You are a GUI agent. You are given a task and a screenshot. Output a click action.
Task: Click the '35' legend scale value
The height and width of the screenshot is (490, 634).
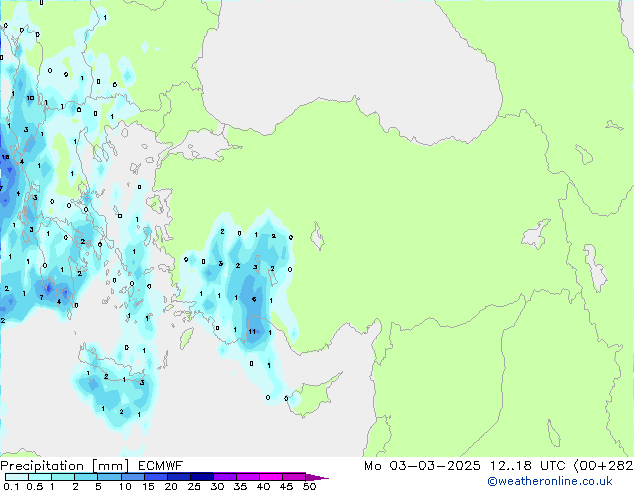[x=240, y=486]
